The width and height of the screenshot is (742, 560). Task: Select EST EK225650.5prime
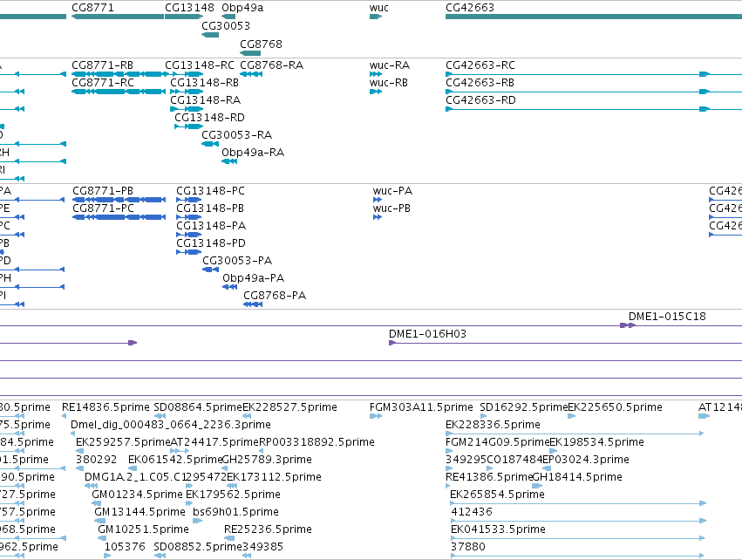click(x=616, y=407)
